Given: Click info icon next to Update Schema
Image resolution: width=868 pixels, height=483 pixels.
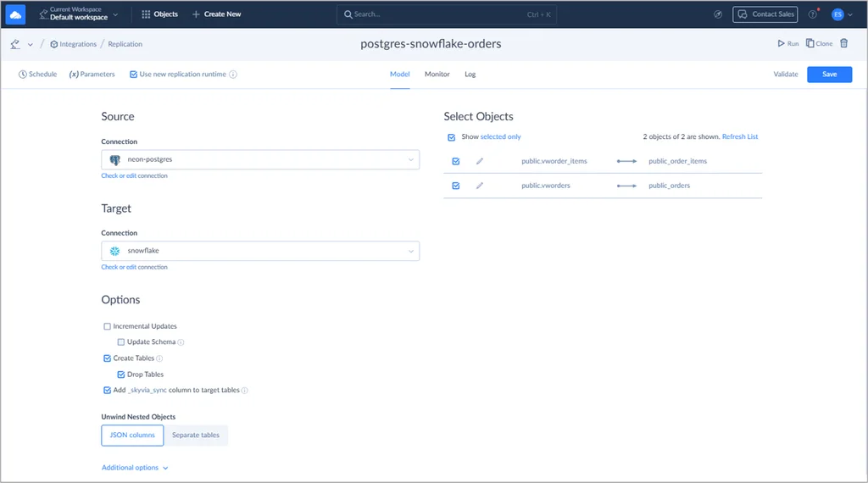Looking at the screenshot, I should [x=181, y=342].
